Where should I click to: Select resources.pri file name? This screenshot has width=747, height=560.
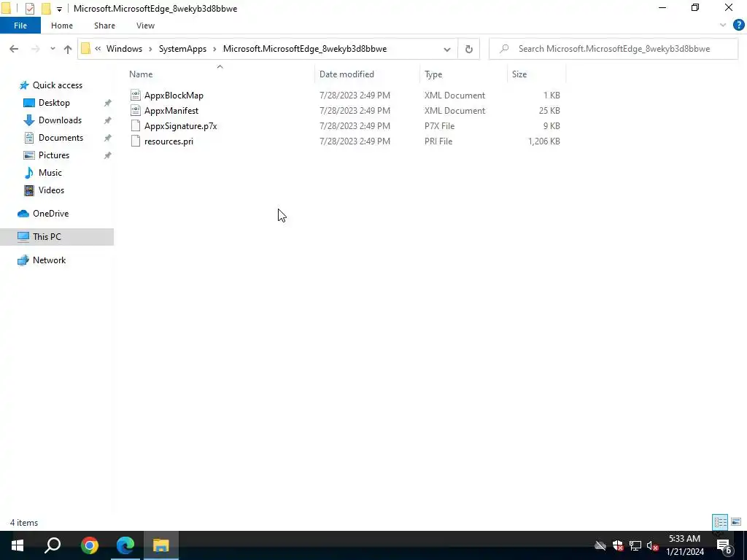169,141
